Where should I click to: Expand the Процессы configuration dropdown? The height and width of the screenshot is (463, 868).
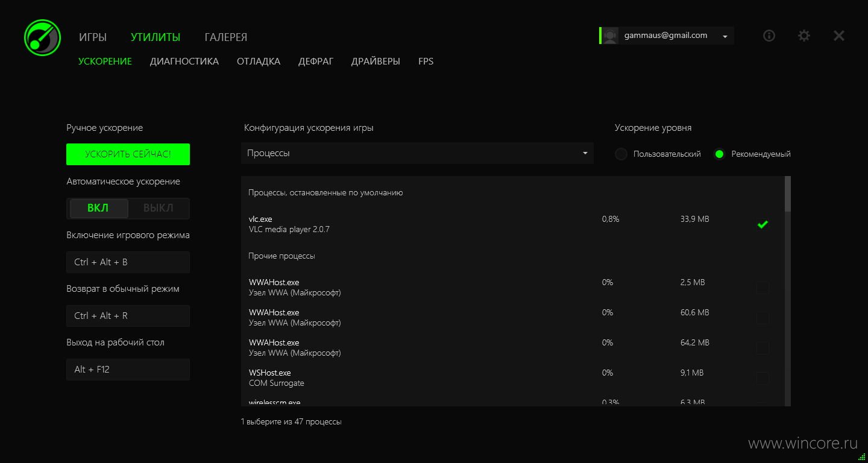[x=417, y=153]
